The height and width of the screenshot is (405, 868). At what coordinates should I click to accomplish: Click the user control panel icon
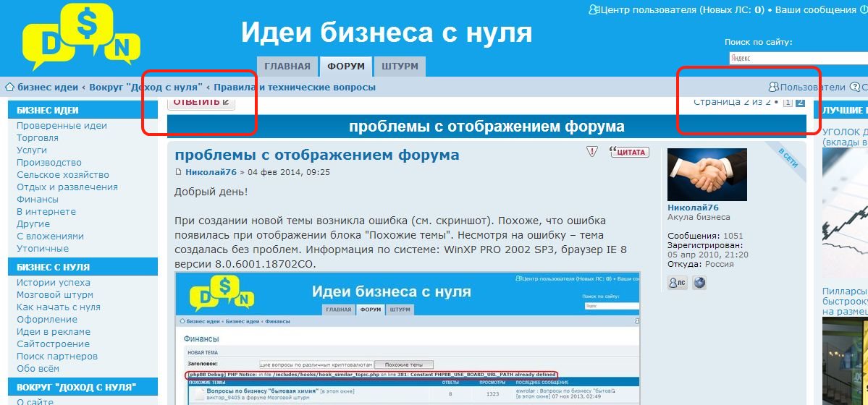594,10
